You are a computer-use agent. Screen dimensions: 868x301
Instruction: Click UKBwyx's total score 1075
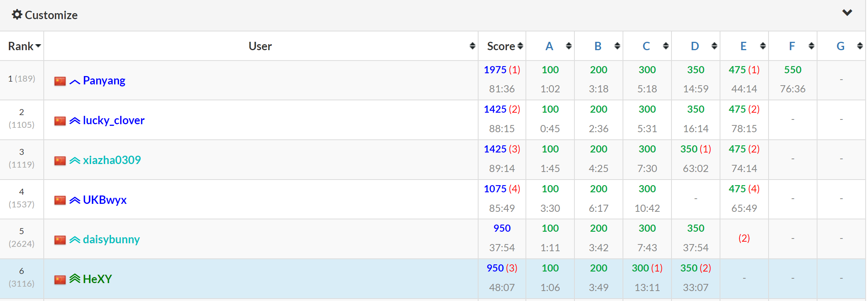495,189
